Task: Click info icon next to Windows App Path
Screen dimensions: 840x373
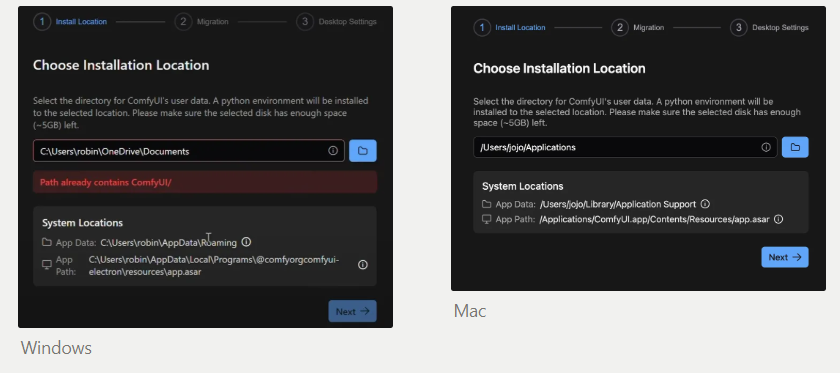Action: click(x=363, y=265)
